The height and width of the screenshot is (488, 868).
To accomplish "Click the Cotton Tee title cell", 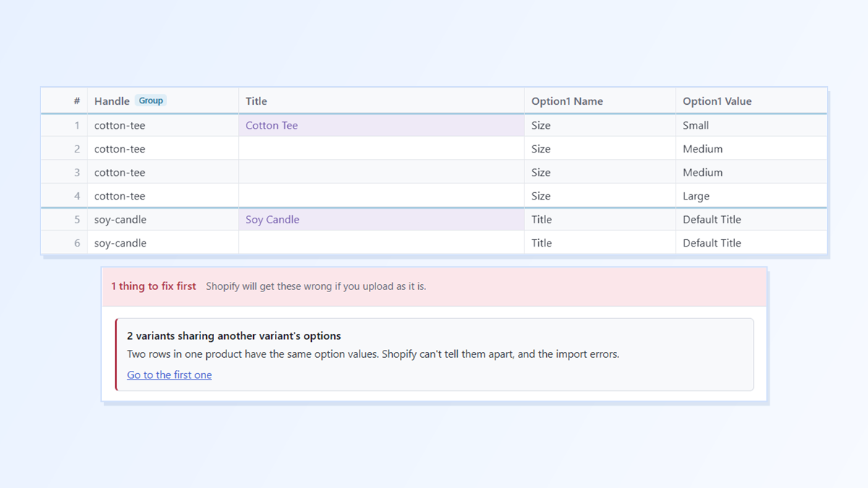I will (381, 125).
